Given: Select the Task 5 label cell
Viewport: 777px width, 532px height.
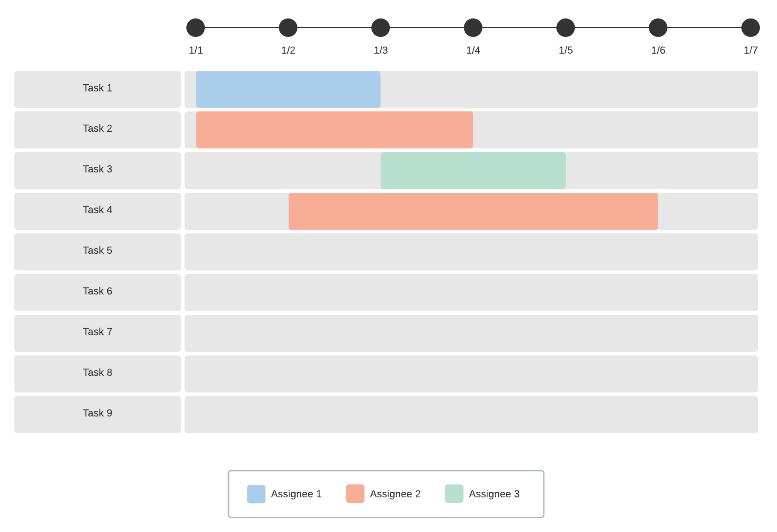Looking at the screenshot, I should 98,252.
